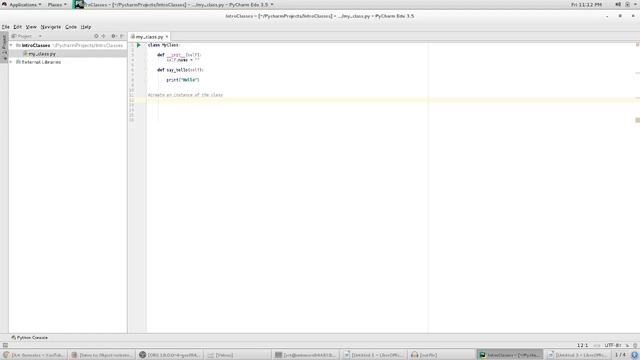The image size is (640, 360).
Task: Select External Libraries in project tree
Action: (41, 62)
